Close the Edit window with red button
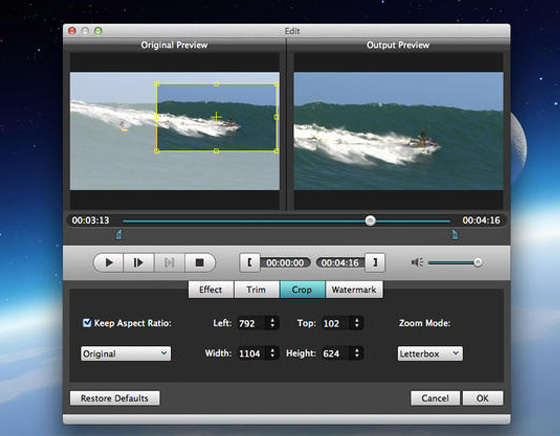Image resolution: width=560 pixels, height=436 pixels. tap(72, 31)
